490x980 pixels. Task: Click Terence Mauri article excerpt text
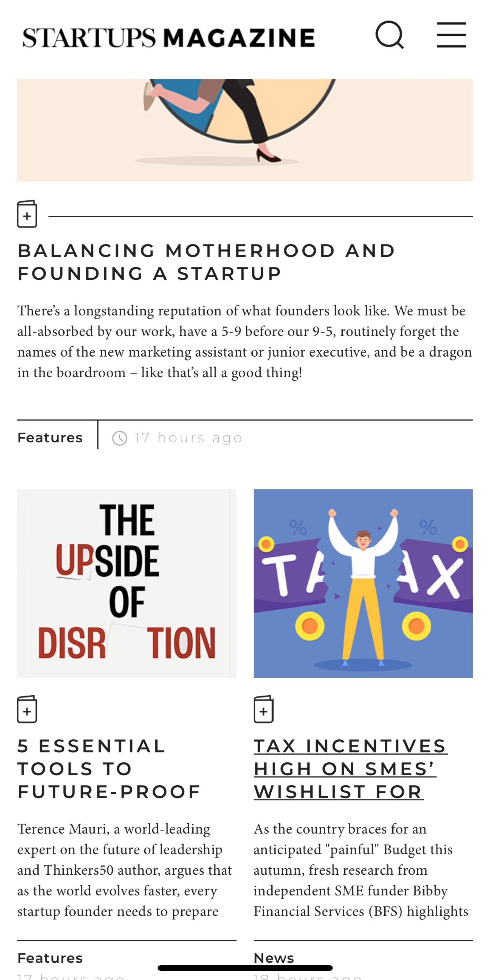point(125,870)
